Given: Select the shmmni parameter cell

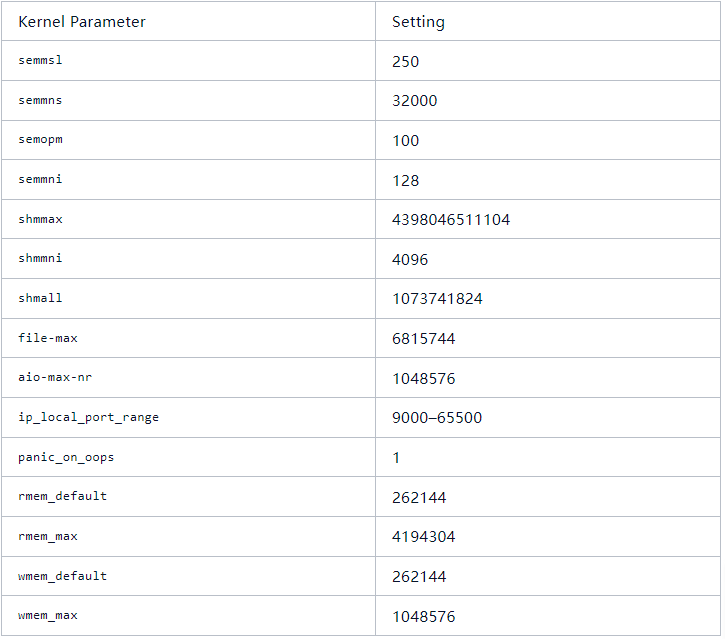Looking at the screenshot, I should click(41, 259).
